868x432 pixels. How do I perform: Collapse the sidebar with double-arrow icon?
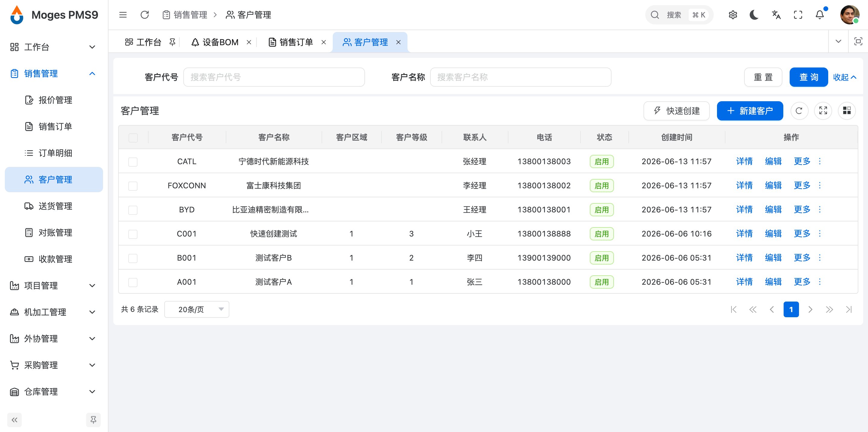coord(14,420)
